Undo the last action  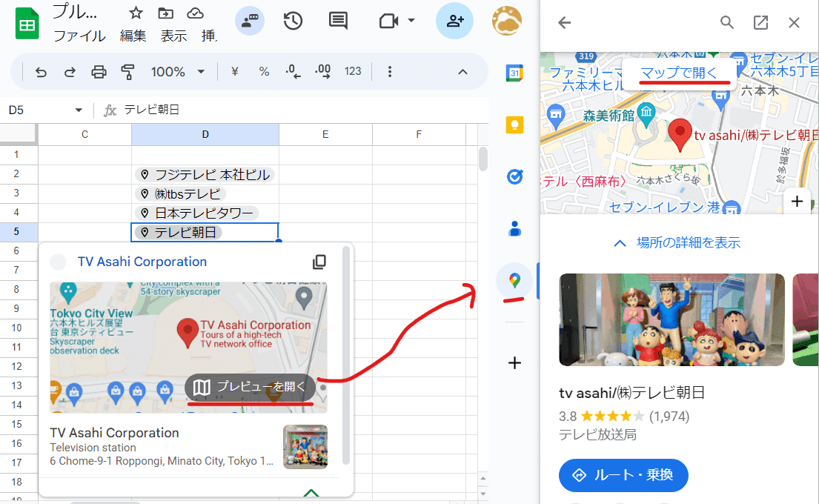tap(41, 72)
